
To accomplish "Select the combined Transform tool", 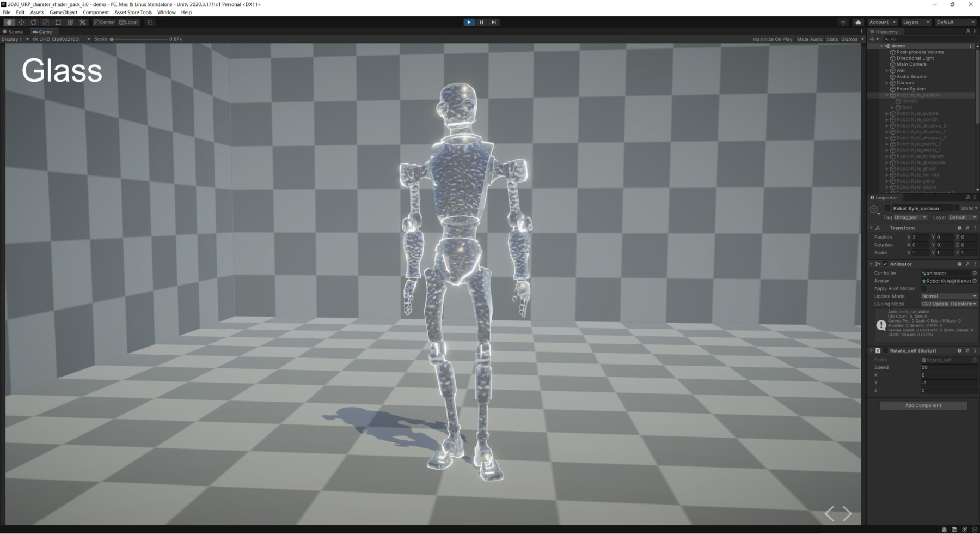I will click(x=70, y=22).
